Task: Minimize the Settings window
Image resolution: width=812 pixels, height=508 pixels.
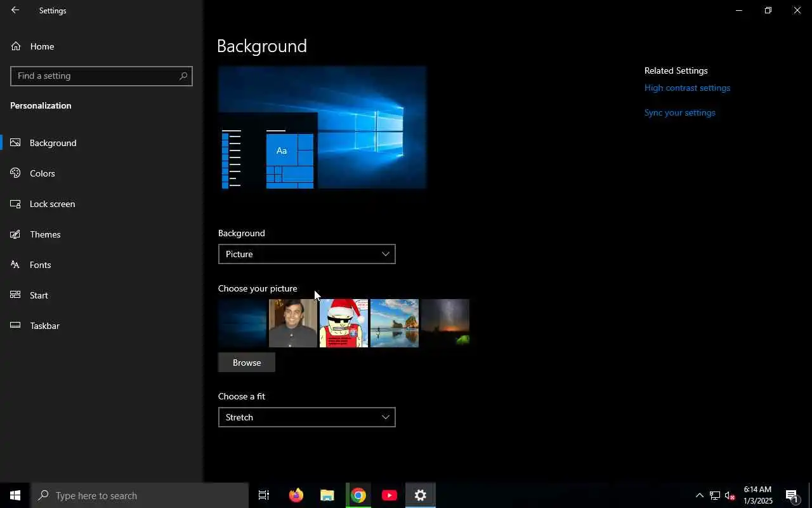Action: pos(738,10)
